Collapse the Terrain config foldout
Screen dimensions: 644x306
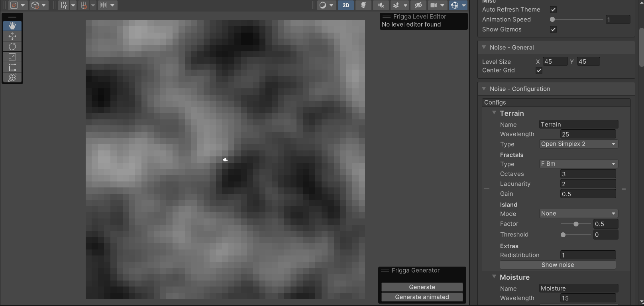coord(494,113)
